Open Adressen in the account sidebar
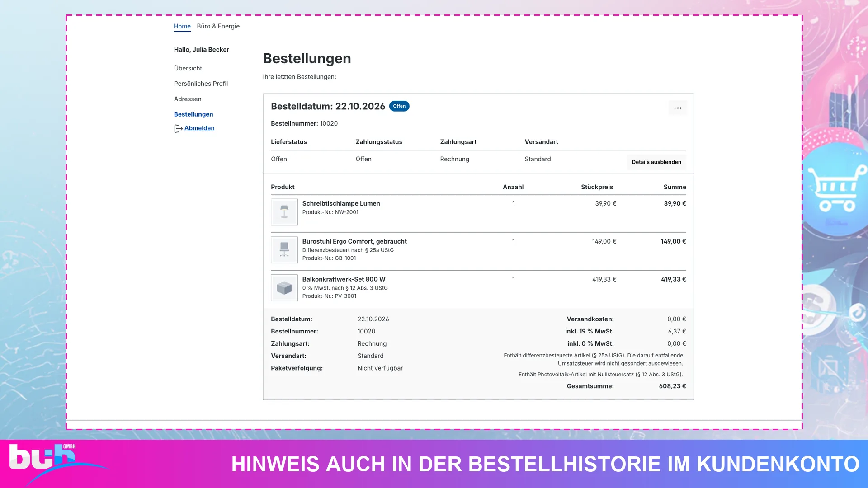 pos(188,99)
